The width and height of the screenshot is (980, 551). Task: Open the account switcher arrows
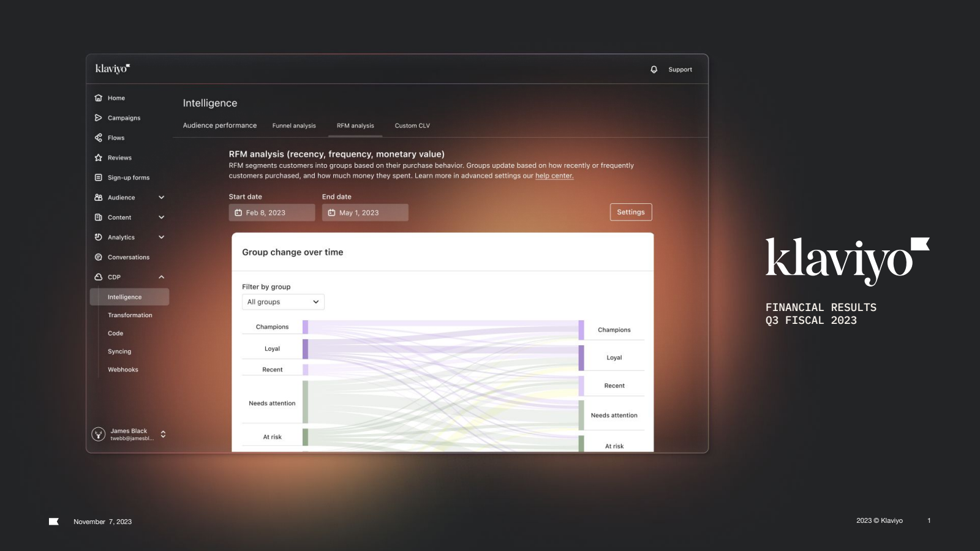pyautogui.click(x=163, y=434)
